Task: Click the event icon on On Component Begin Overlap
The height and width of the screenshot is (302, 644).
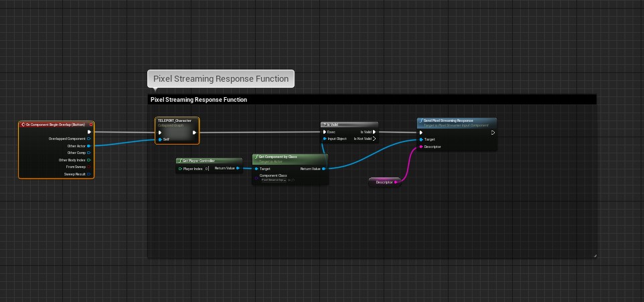Action: 23,125
